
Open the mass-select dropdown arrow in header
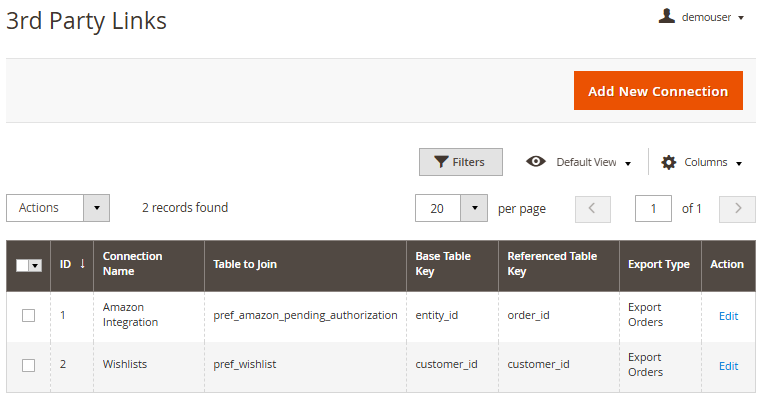point(35,266)
